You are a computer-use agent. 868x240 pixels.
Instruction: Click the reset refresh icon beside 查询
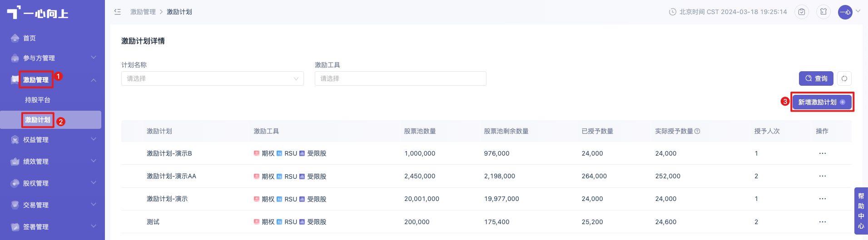[844, 78]
